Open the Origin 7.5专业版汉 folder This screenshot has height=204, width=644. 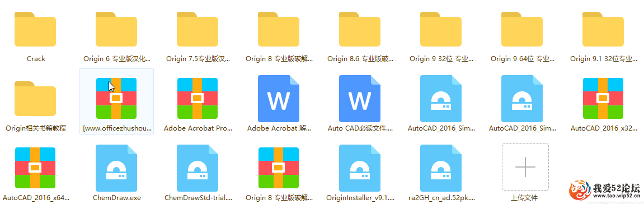click(x=198, y=29)
